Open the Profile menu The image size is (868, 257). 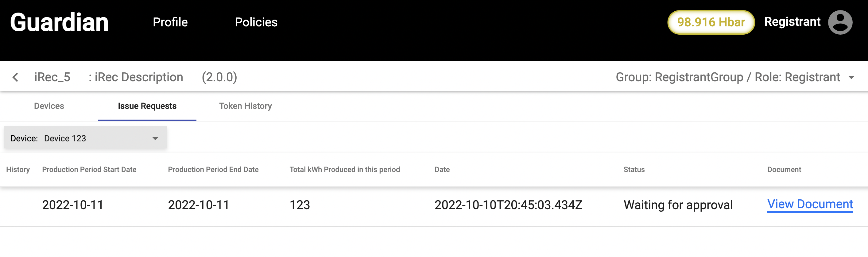coord(170,22)
